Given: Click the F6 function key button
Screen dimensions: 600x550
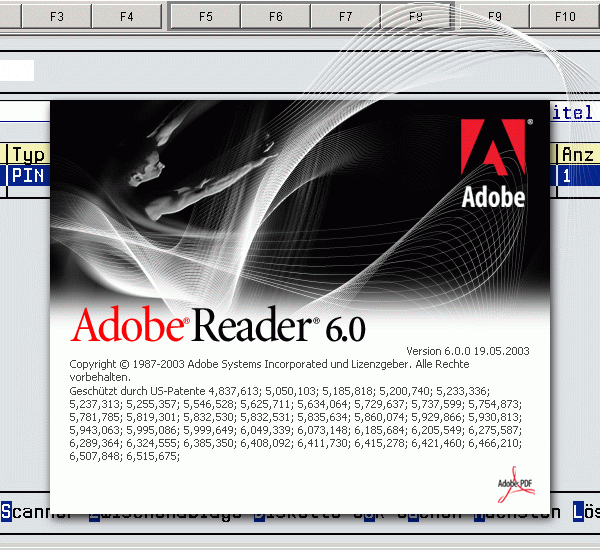Looking at the screenshot, I should [276, 16].
